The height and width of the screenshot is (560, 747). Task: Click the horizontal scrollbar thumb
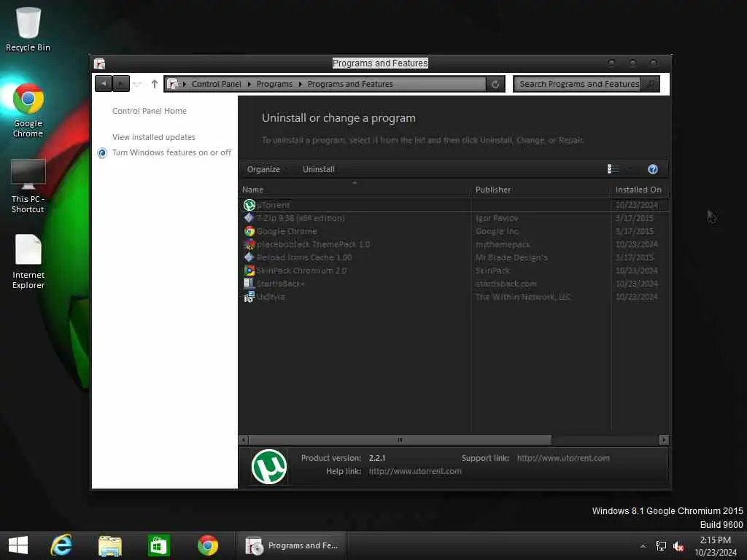coord(400,440)
